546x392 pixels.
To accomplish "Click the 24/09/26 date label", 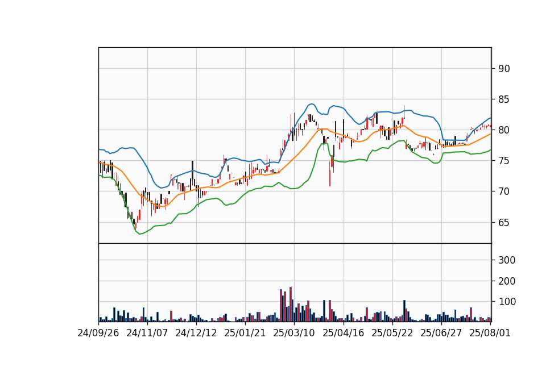I will pos(98,333).
